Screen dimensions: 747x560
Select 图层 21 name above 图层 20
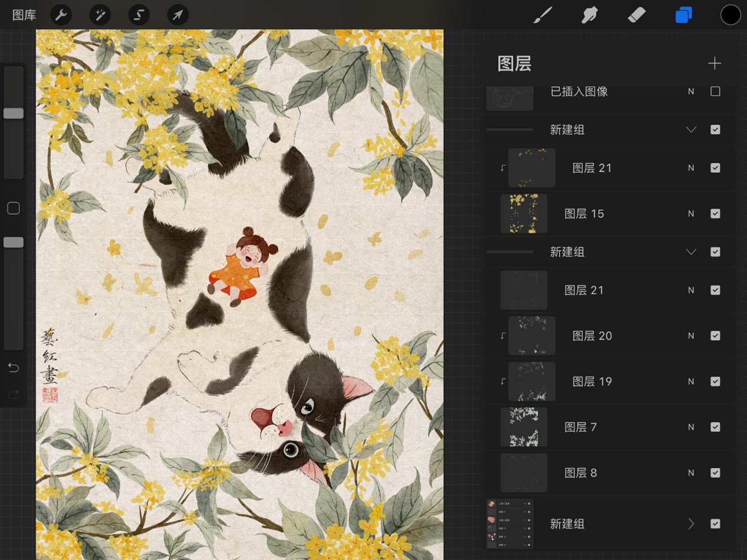click(x=584, y=290)
